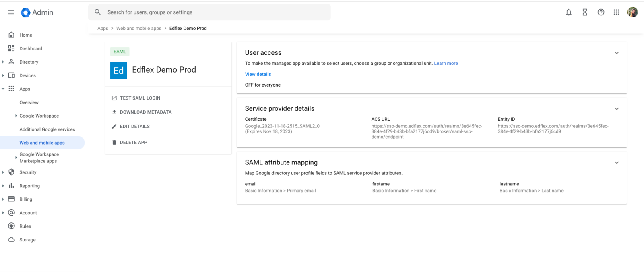The width and height of the screenshot is (644, 272).
Task: Expand the Security sidebar arrow
Action: coord(3,172)
